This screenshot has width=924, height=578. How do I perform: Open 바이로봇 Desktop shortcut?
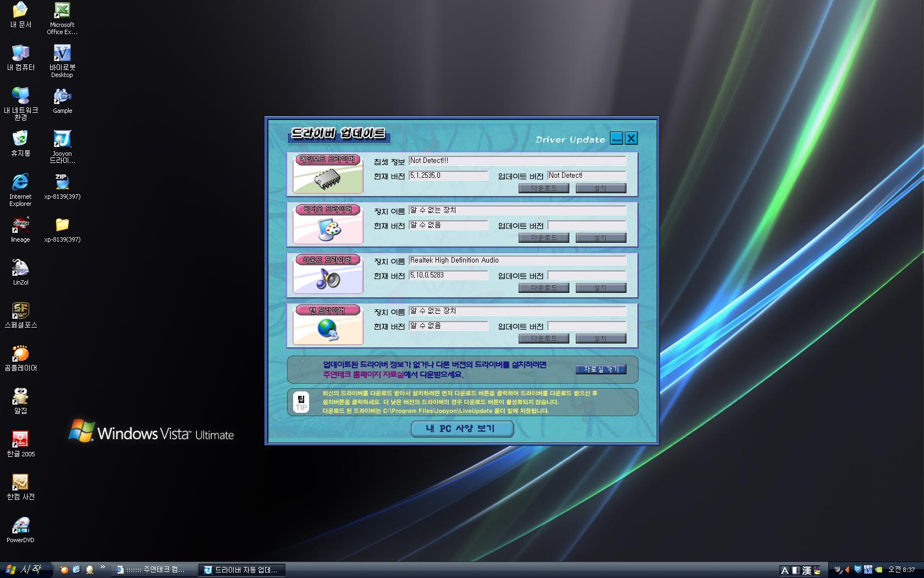[x=62, y=62]
